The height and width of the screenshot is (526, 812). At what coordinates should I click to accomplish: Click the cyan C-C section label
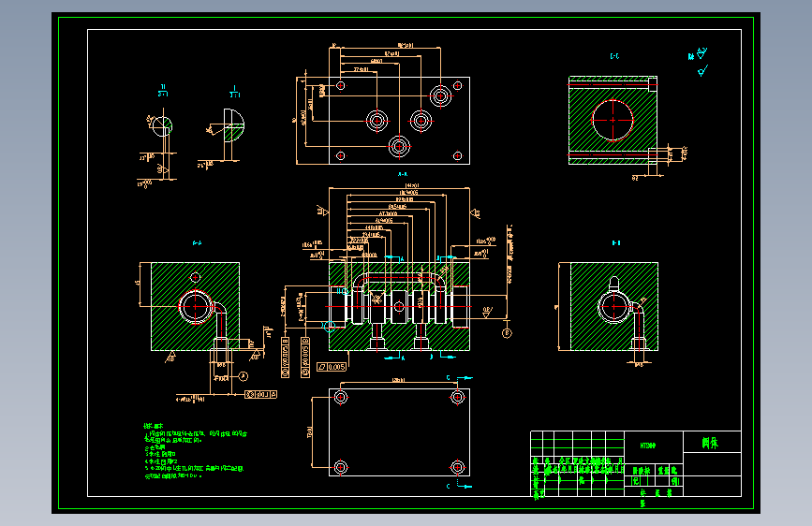[614, 56]
